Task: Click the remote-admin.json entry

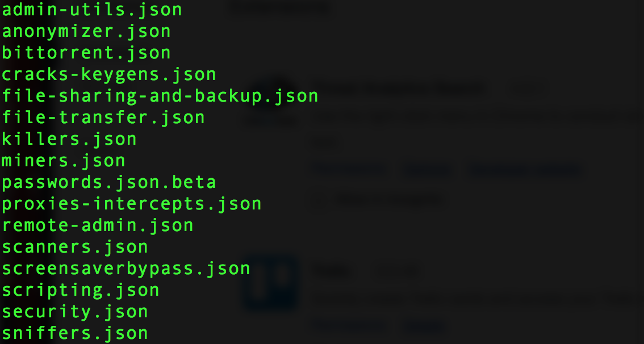Action: coord(98,225)
